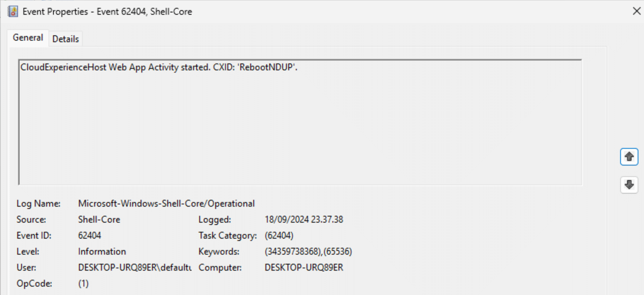Select the Event ID value 62404
Viewport: 644px width, 295px height.
(89, 236)
